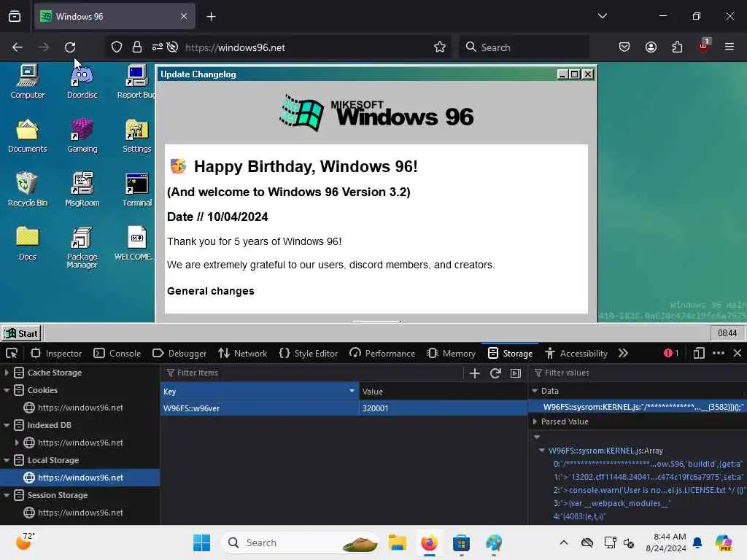Open File Explorer from taskbar

[x=397, y=542]
